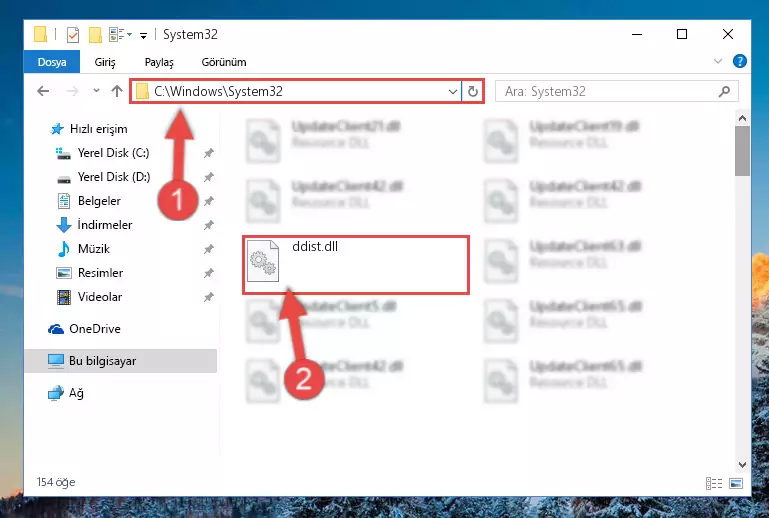Switch to Details view in the status bar

(x=714, y=484)
